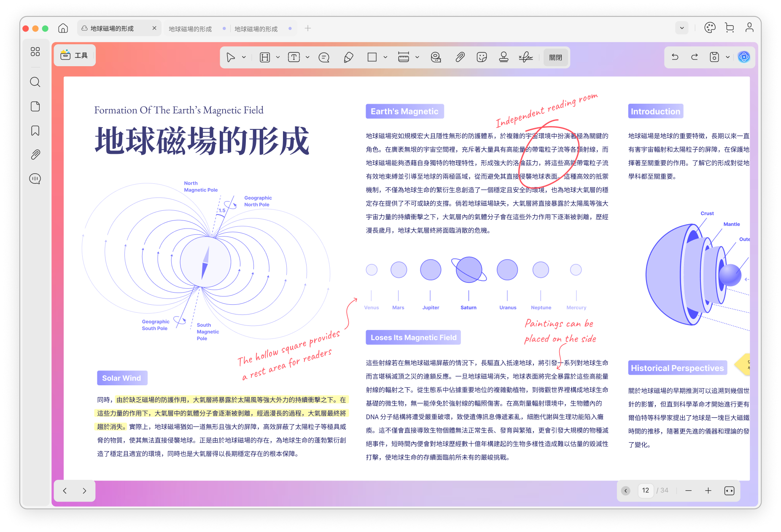Open the AI assistant icon
781x532 pixels.
coord(744,57)
